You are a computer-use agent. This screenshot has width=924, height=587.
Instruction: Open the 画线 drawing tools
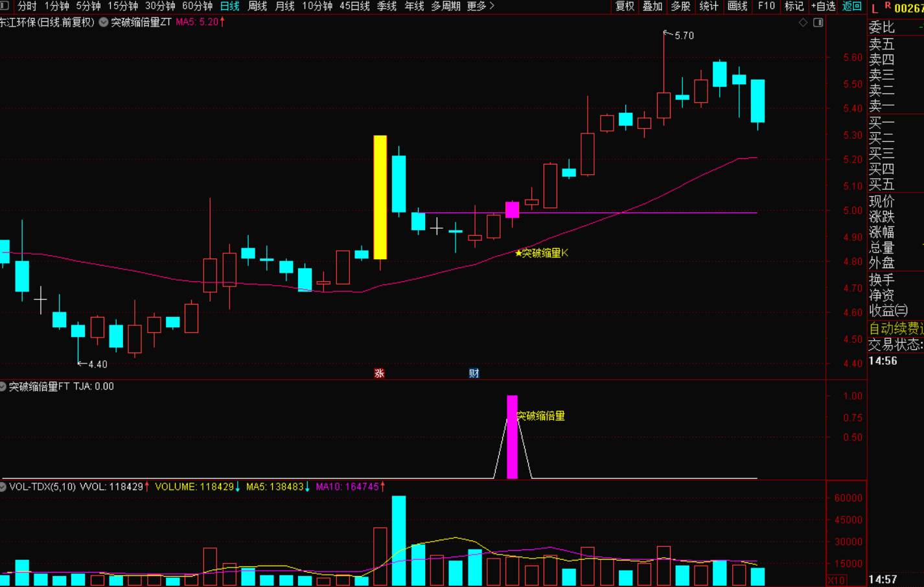(x=737, y=6)
